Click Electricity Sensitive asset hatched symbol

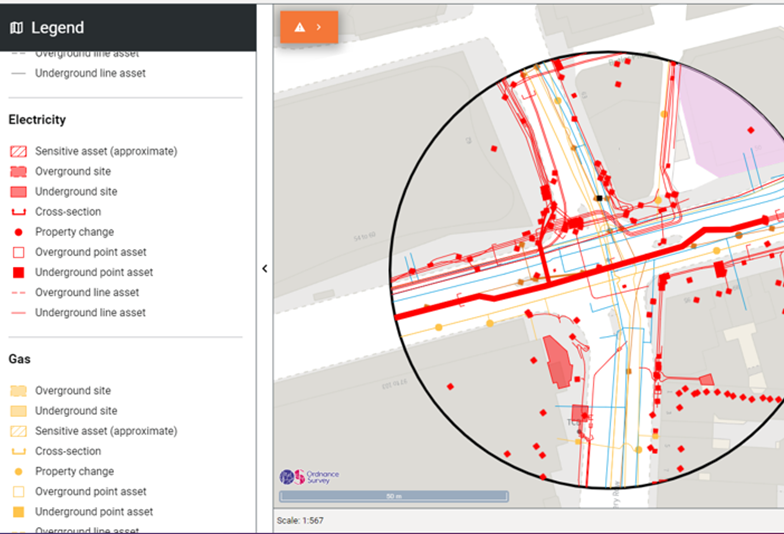18,151
